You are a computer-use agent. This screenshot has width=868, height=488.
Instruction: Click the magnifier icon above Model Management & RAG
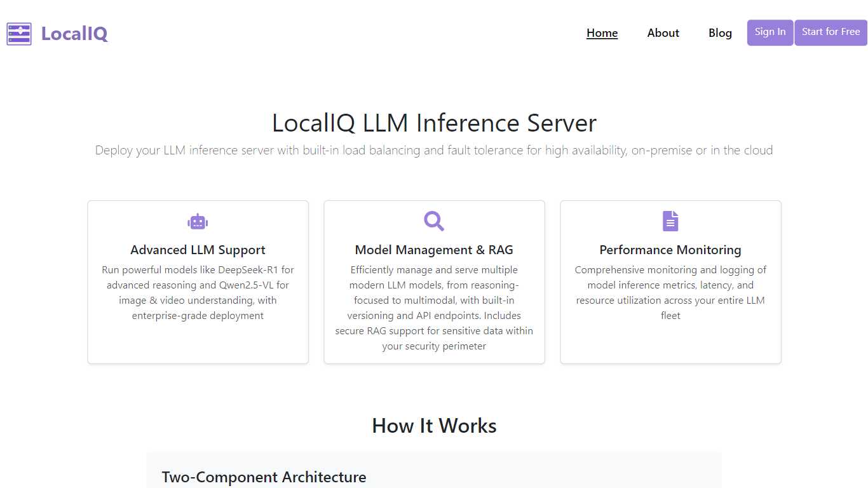pyautogui.click(x=434, y=221)
